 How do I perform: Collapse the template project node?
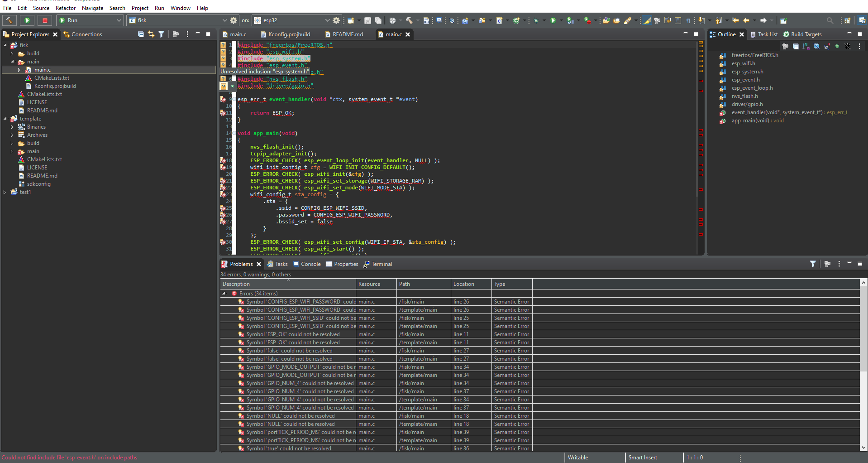click(x=5, y=119)
